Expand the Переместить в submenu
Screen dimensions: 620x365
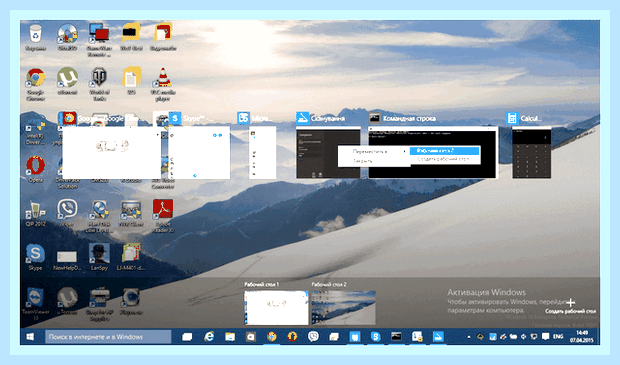coord(374,151)
